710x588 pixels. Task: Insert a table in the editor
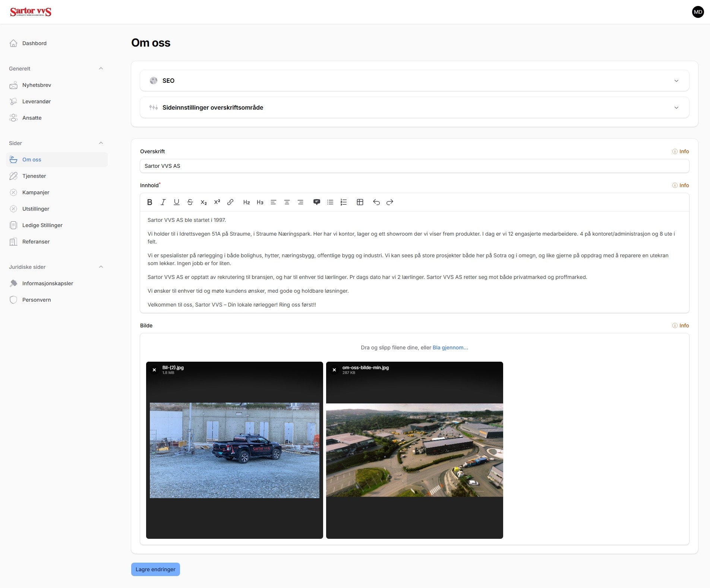(x=360, y=202)
